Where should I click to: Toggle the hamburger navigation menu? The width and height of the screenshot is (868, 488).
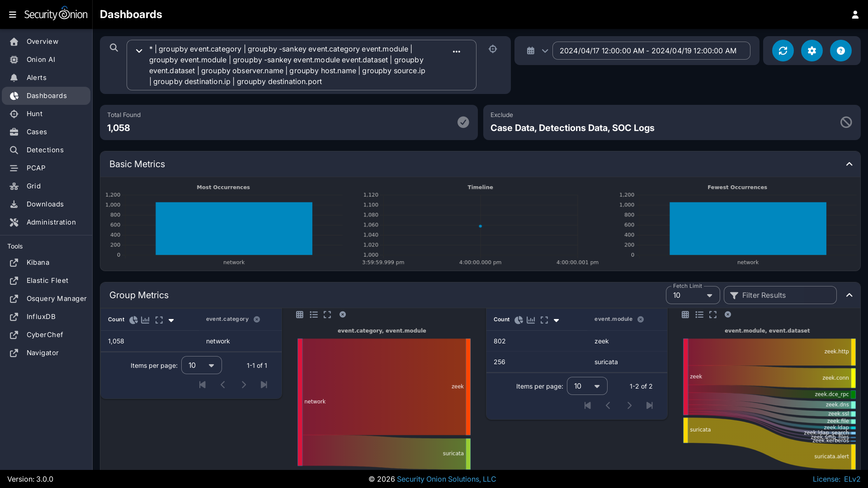(13, 14)
